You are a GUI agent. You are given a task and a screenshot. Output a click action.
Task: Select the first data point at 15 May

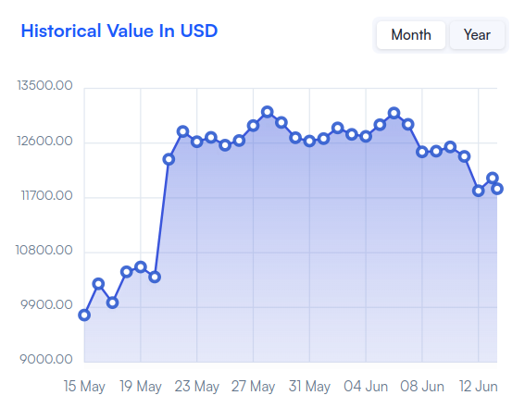click(x=84, y=315)
